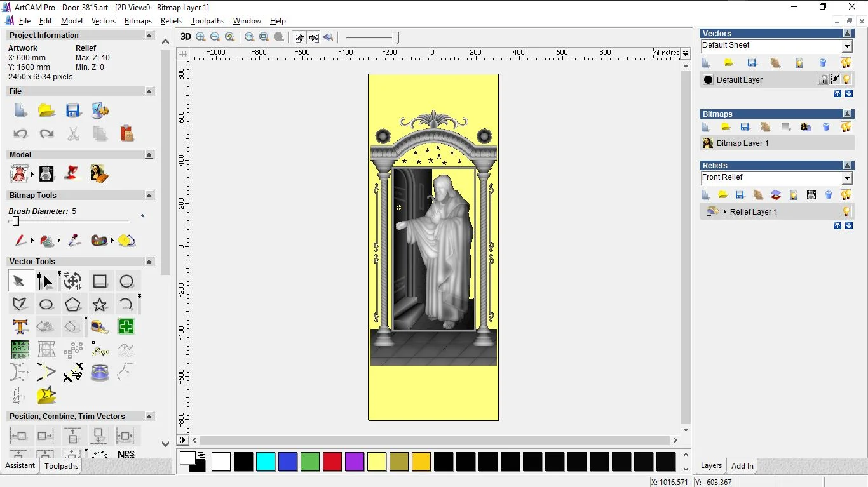Viewport: 868px width, 487px height.
Task: Toggle snapping on the Default Layer
Action: pos(834,79)
